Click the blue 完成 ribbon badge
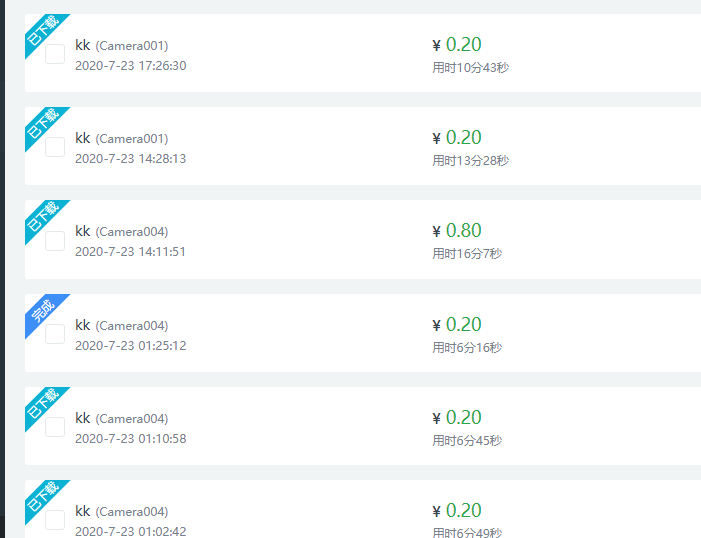 click(43, 312)
